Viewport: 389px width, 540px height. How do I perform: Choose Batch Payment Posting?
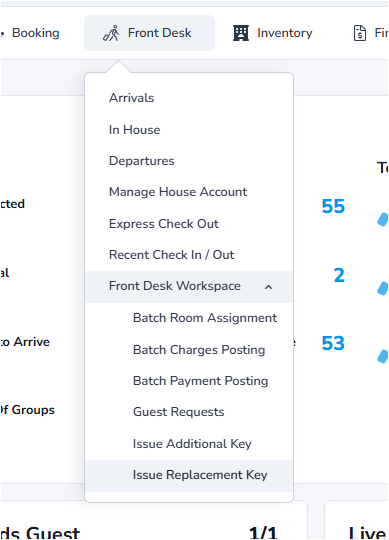[200, 381]
